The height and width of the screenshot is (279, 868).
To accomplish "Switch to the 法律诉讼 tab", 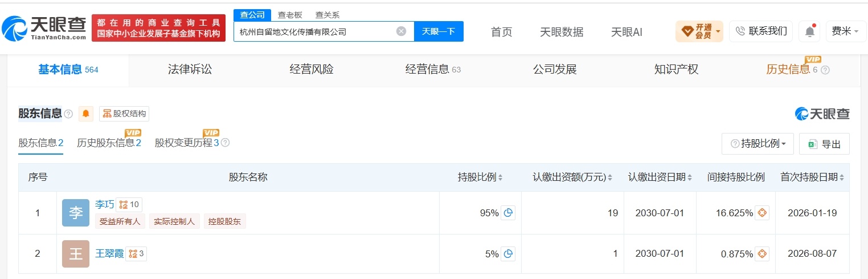I will tap(190, 70).
